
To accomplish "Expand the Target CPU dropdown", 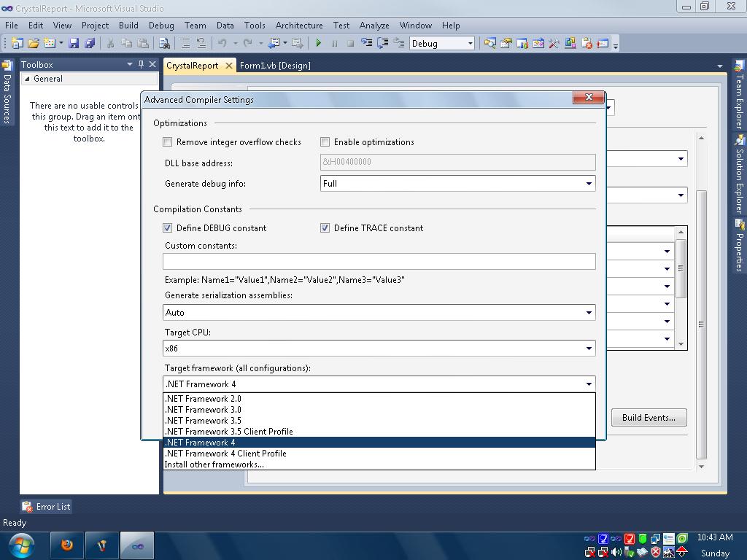I will 589,349.
